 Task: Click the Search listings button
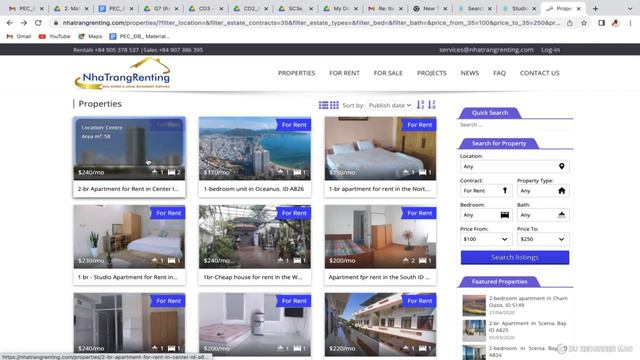tap(515, 258)
